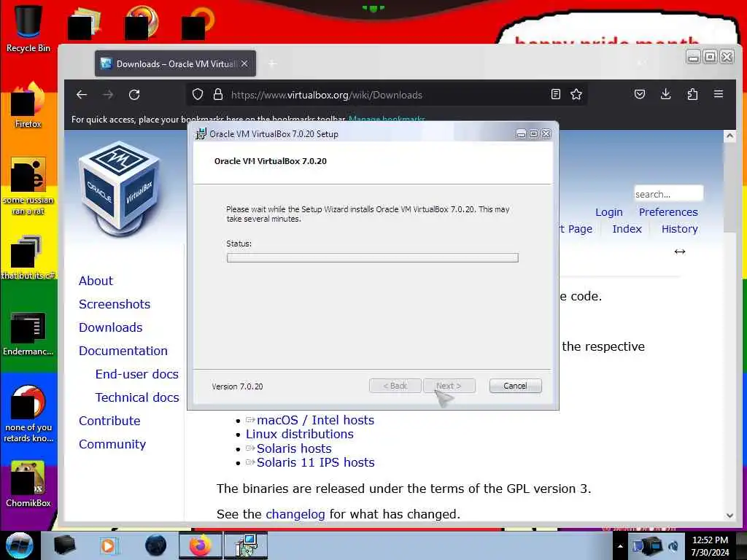Click the VirtualBox cube logo
The image size is (747, 560).
pos(120,189)
